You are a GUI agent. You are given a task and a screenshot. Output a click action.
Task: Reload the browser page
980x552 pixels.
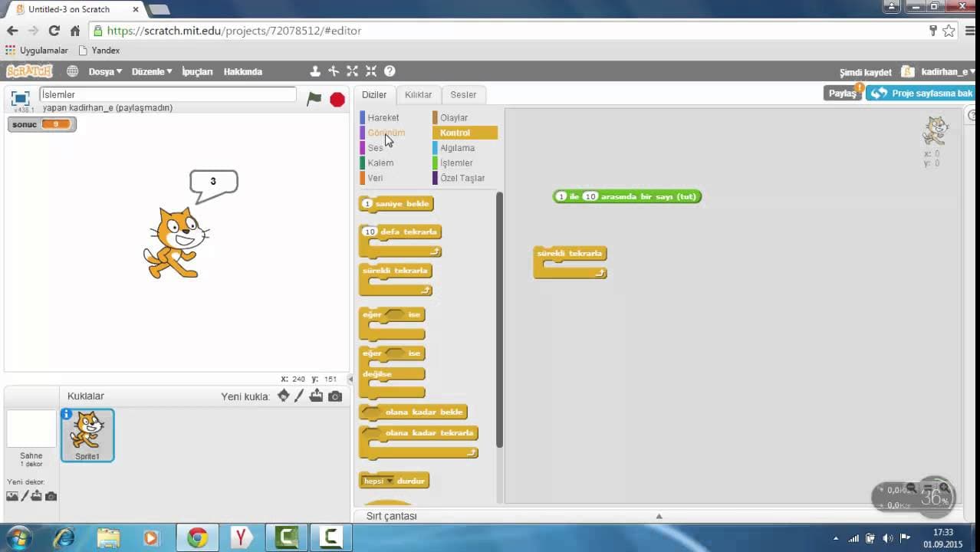54,31
